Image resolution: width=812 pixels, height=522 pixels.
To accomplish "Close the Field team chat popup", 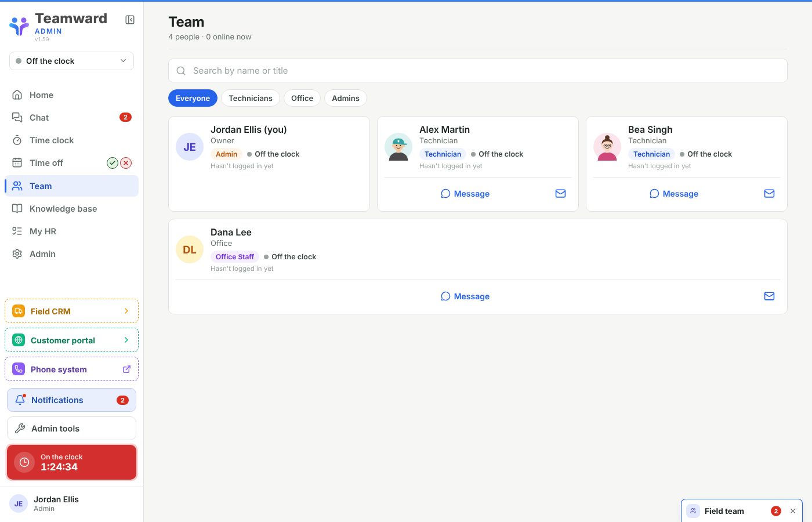I will [x=793, y=511].
